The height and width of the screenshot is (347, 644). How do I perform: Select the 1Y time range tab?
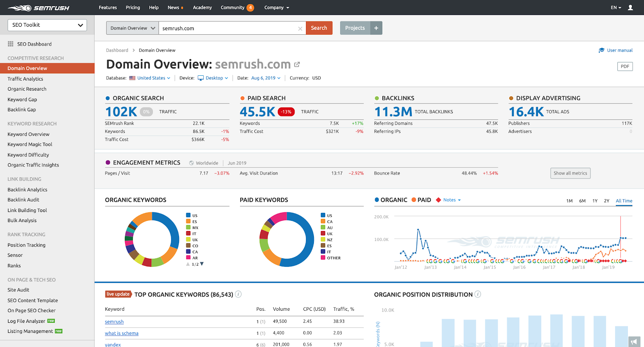[595, 201]
